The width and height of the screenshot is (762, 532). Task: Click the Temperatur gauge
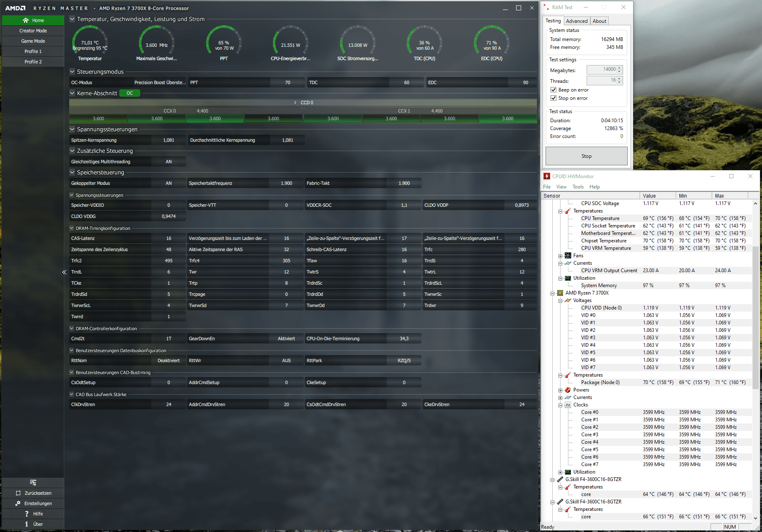90,43
